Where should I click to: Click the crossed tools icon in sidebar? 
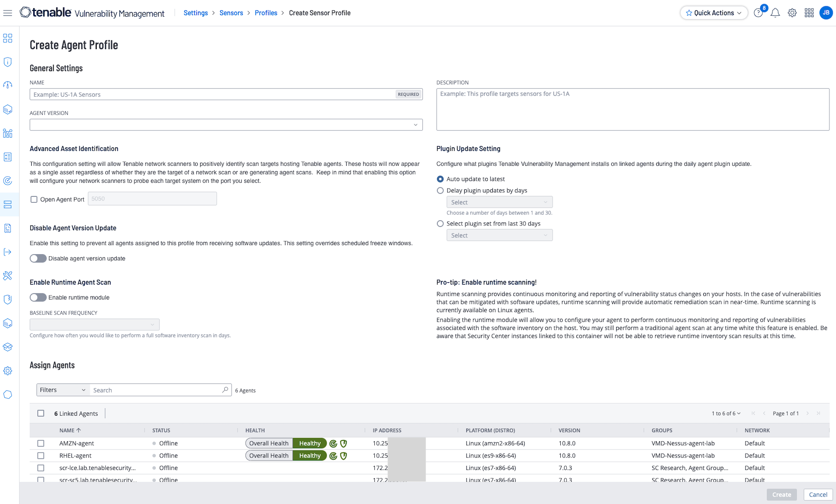7,276
